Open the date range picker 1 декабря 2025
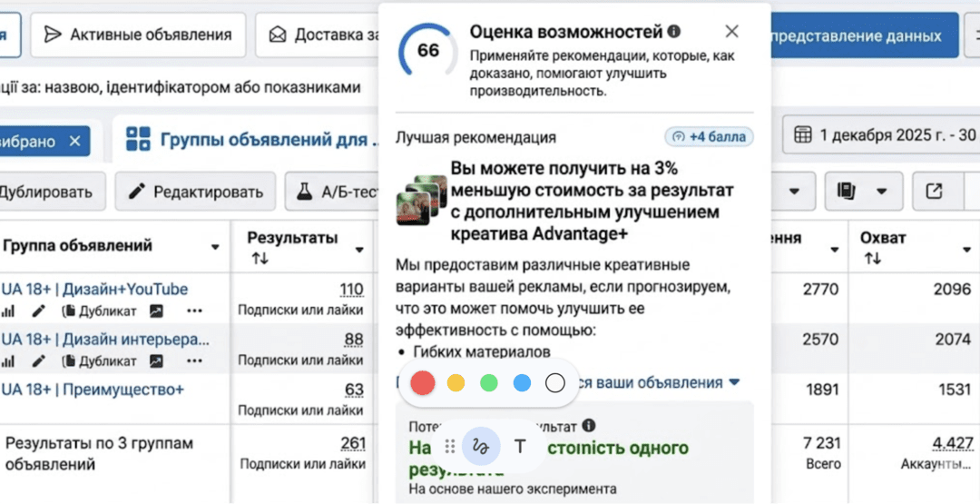Viewport: 980px width, 504px height. click(881, 134)
